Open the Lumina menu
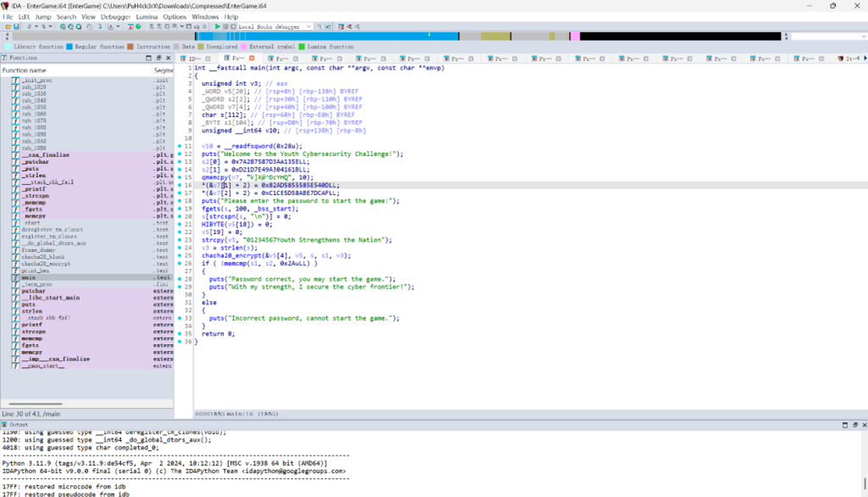 (145, 16)
